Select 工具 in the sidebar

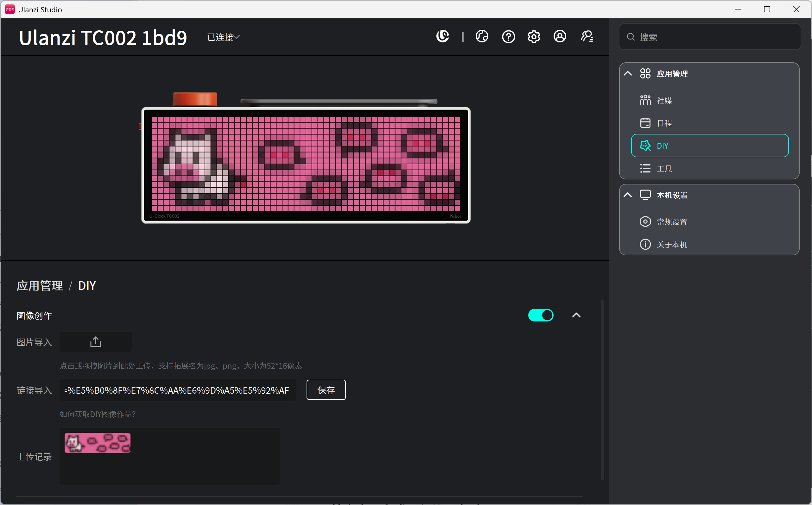[x=710, y=168]
